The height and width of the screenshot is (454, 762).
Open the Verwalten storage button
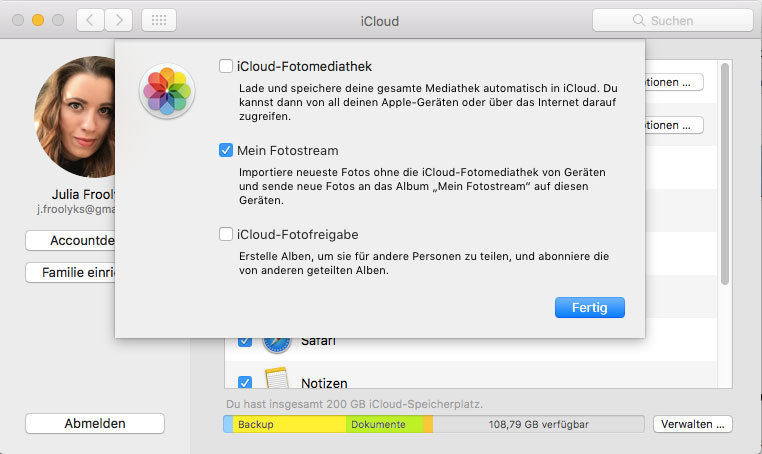coord(693,424)
